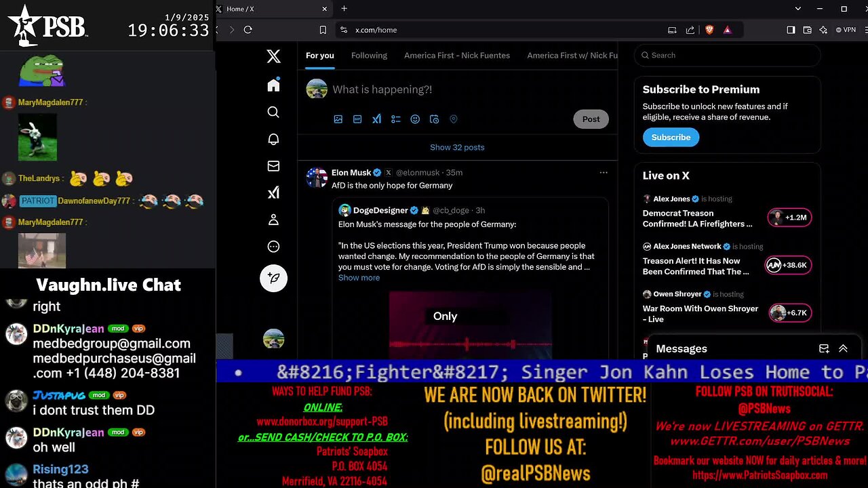Click the Messages drawer title
Screen dimensions: 868x488
pyautogui.click(x=682, y=348)
